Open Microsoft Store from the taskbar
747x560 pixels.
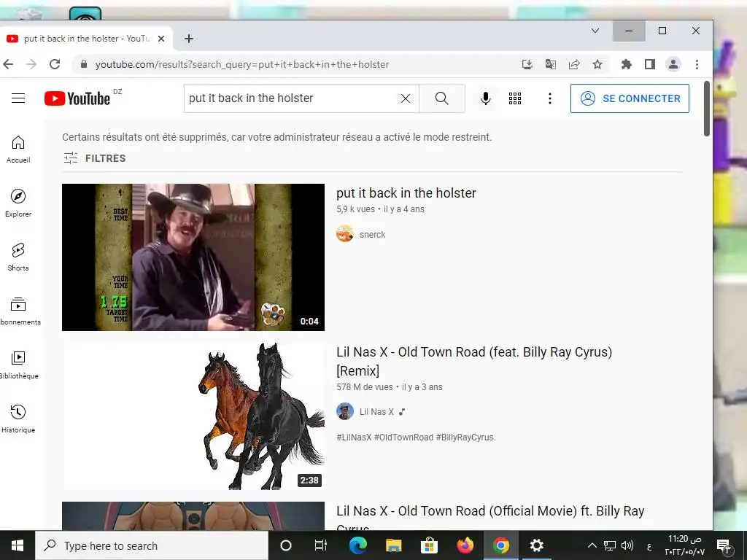point(429,545)
